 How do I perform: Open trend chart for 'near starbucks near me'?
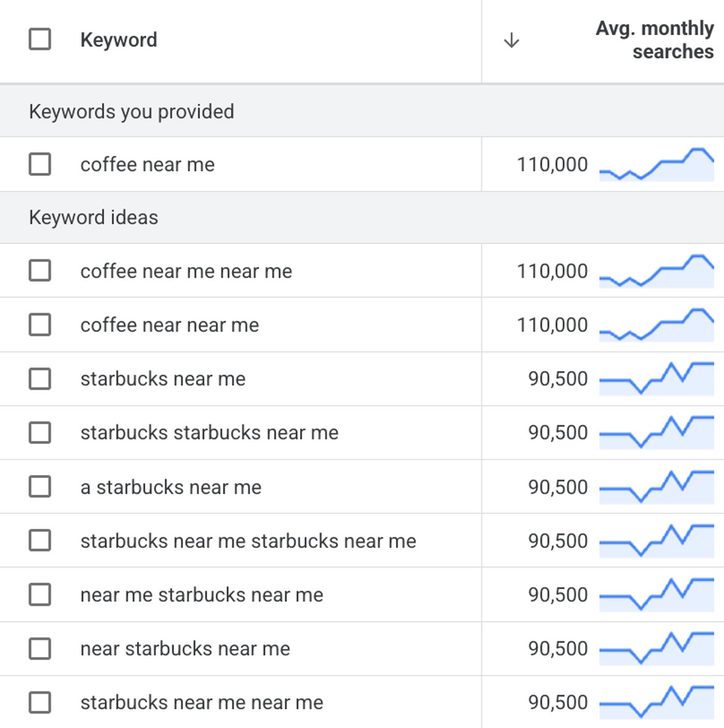point(657,648)
